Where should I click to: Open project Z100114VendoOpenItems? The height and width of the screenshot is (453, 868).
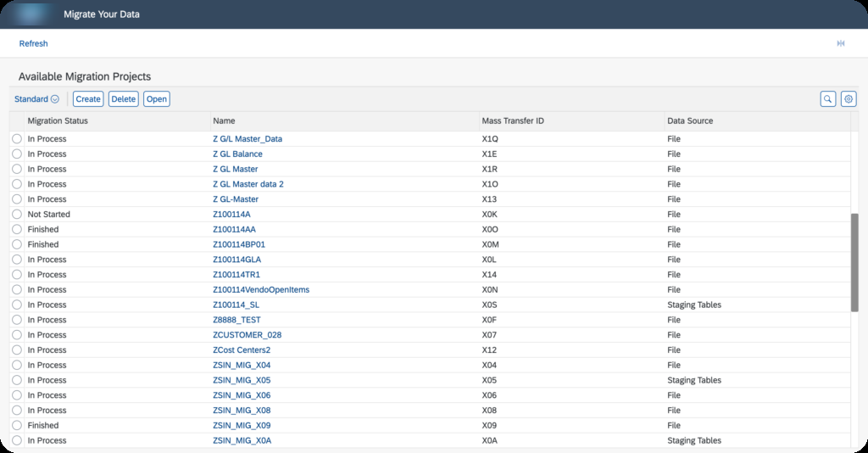261,289
